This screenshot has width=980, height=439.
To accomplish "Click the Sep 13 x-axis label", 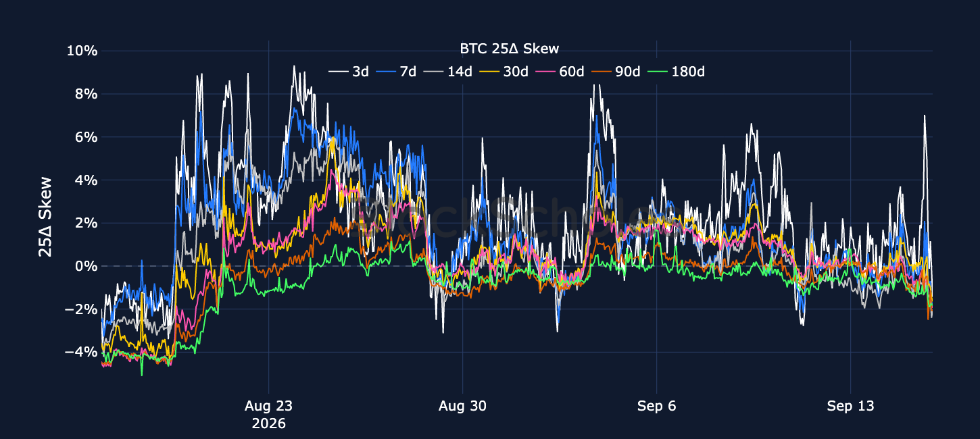I will click(851, 407).
